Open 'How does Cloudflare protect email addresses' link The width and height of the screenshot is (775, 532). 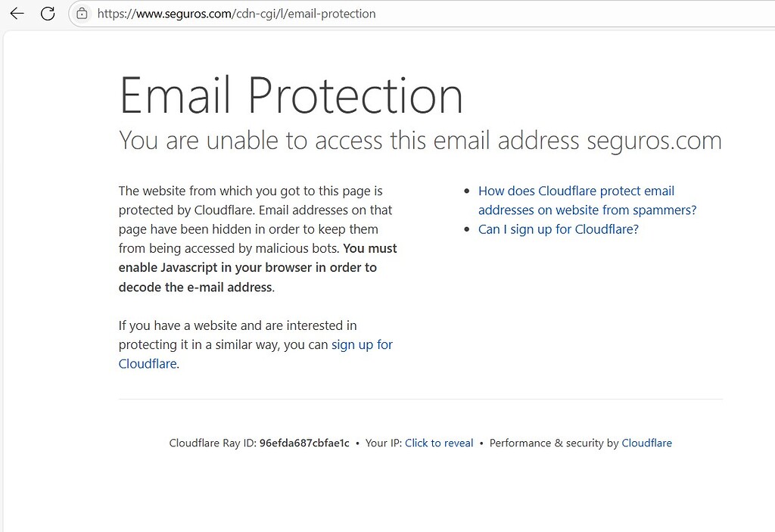tap(587, 201)
